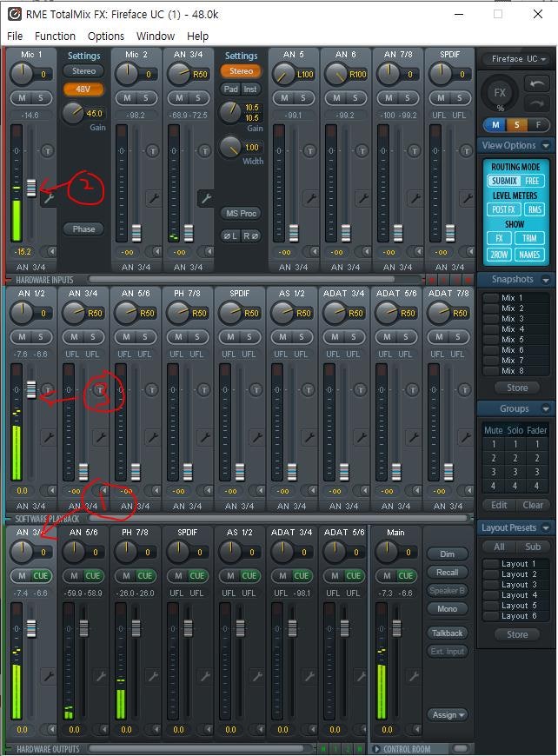The image size is (558, 756).
Task: Toggle Stereo mode in the AN 3/4 settings
Action: click(x=241, y=71)
